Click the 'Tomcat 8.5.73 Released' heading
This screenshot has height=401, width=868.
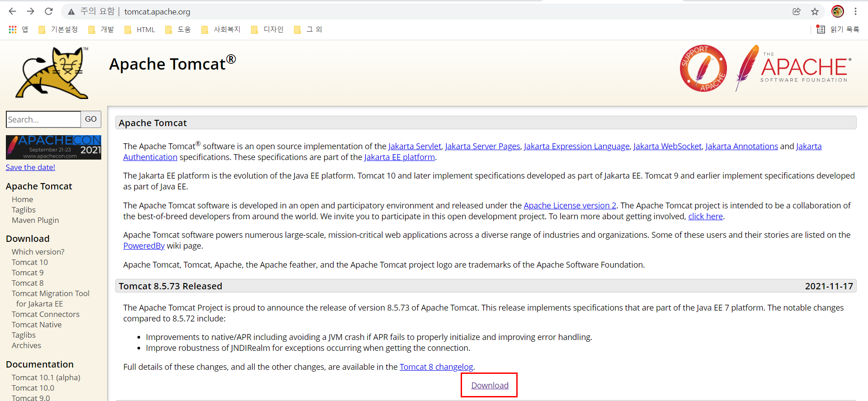pyautogui.click(x=170, y=286)
